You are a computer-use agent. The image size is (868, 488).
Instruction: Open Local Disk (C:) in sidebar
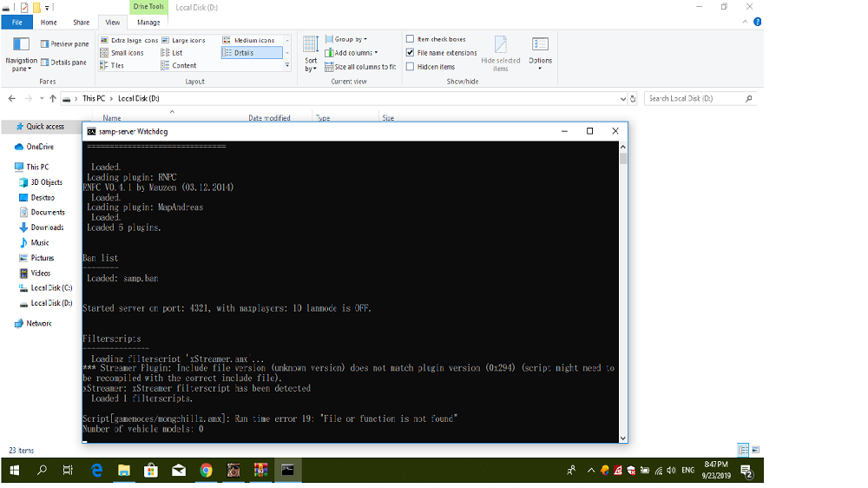point(46,288)
